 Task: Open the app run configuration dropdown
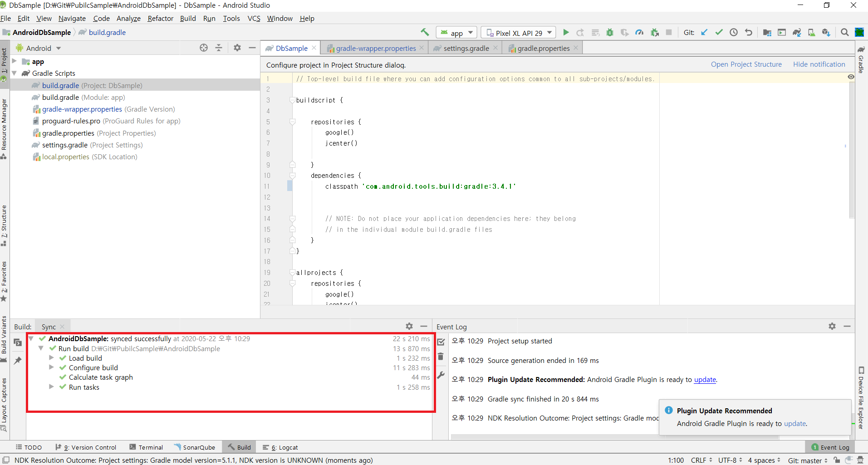tap(457, 33)
